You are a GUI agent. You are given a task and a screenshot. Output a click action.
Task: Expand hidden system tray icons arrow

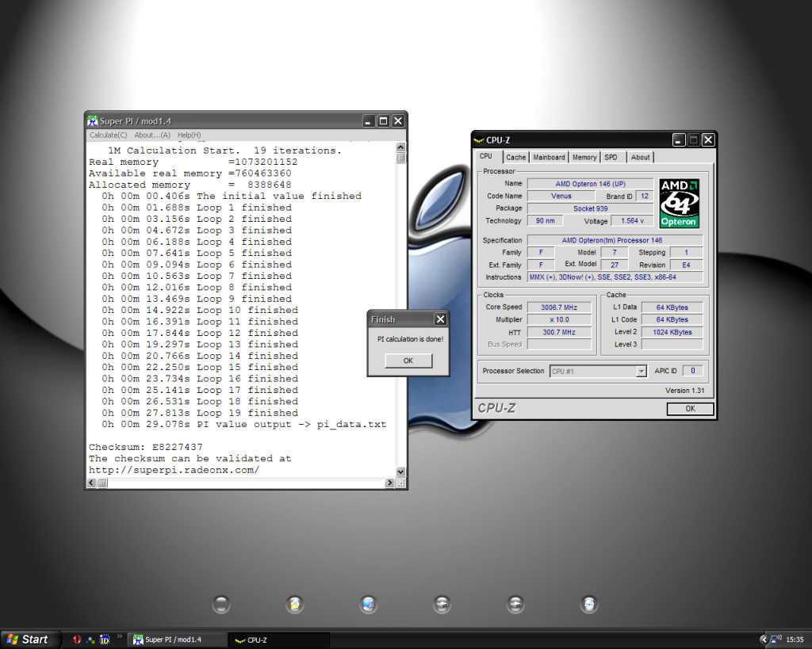coord(764,639)
